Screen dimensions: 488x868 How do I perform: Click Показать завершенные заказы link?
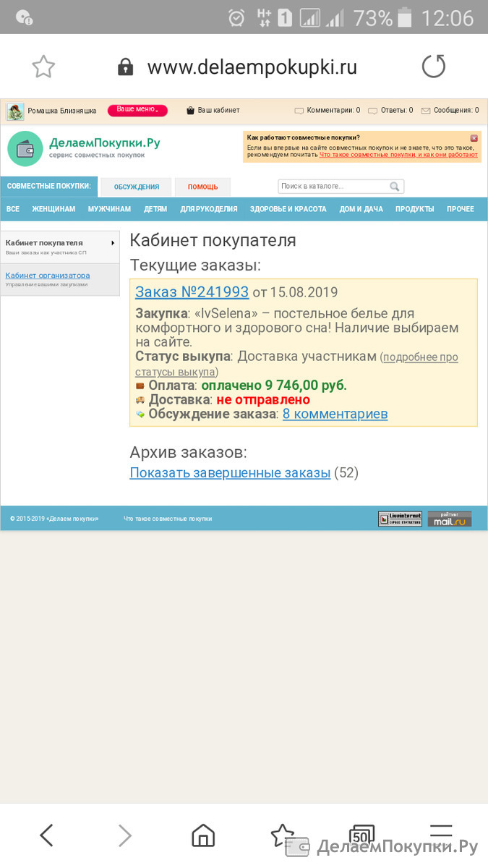231,472
